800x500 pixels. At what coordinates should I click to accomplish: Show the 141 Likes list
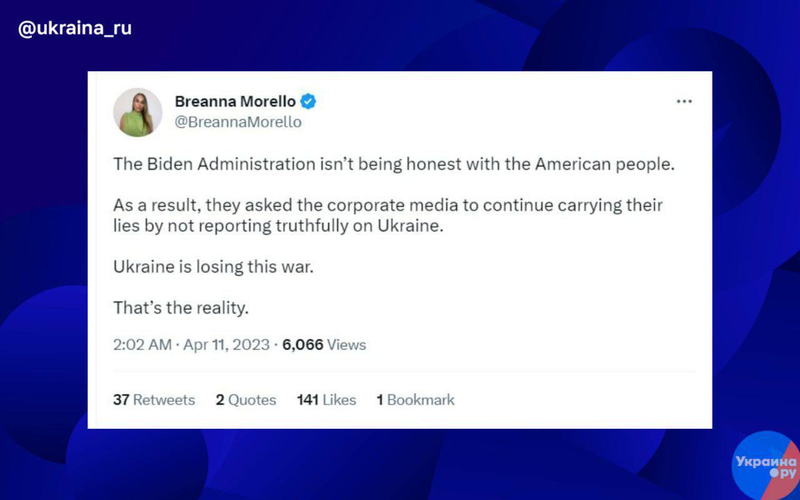pos(326,400)
